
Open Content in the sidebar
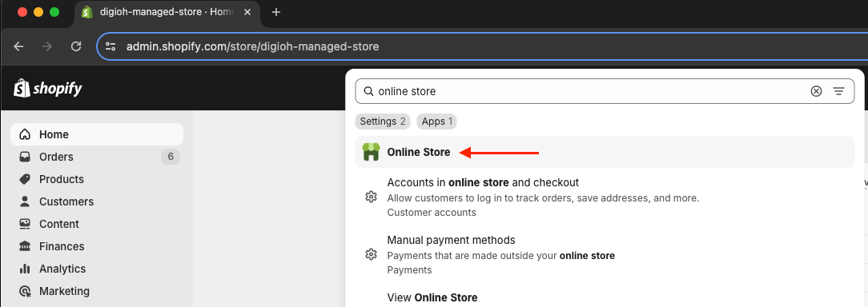click(97, 224)
